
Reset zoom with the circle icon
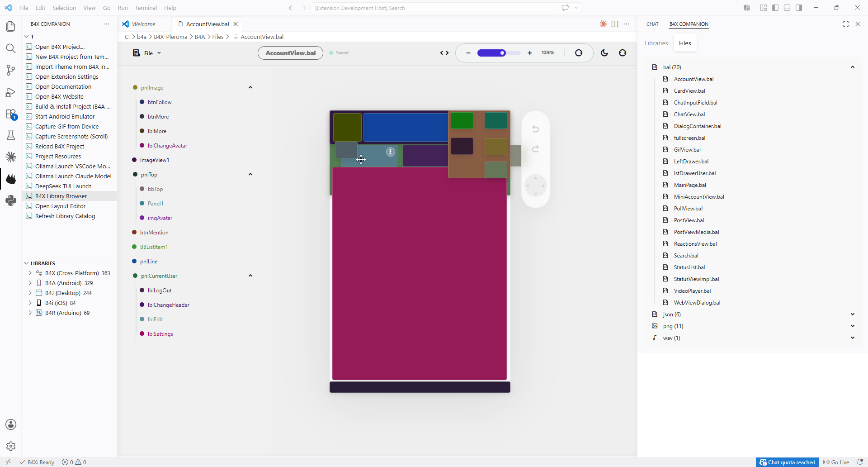coord(579,53)
